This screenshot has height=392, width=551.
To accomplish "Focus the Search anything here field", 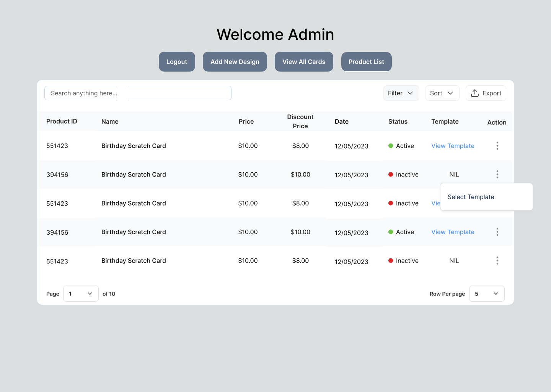I will [138, 93].
